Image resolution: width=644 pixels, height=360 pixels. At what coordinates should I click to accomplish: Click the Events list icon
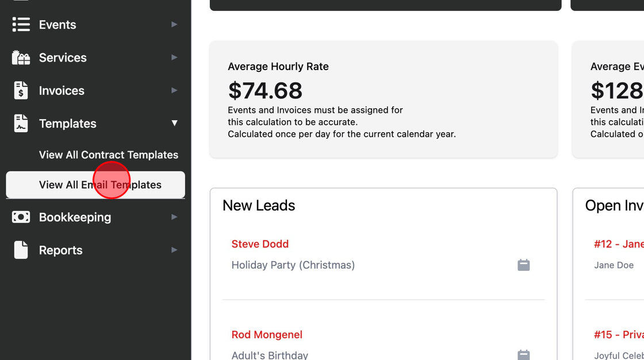pos(21,25)
